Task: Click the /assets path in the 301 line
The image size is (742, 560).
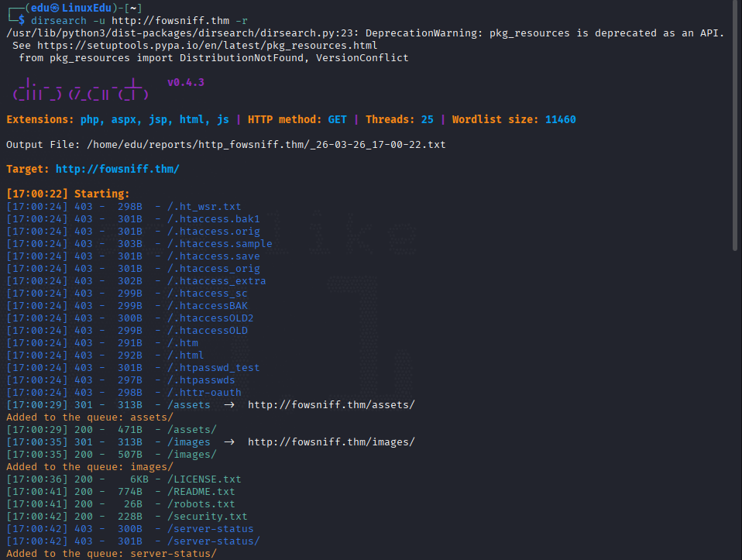Action: (x=189, y=405)
